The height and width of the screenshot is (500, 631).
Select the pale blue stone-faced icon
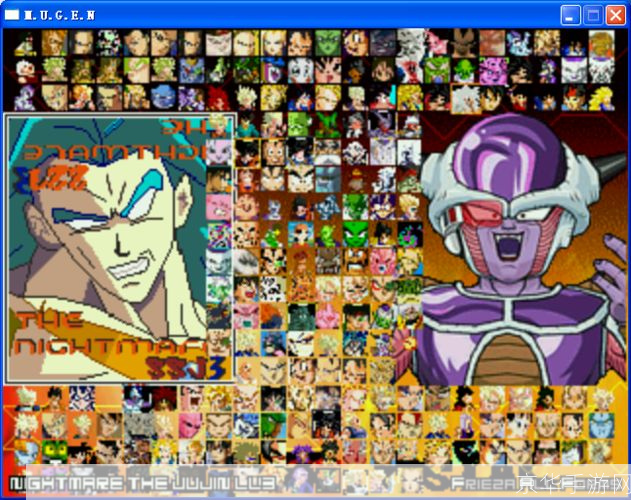click(x=328, y=180)
